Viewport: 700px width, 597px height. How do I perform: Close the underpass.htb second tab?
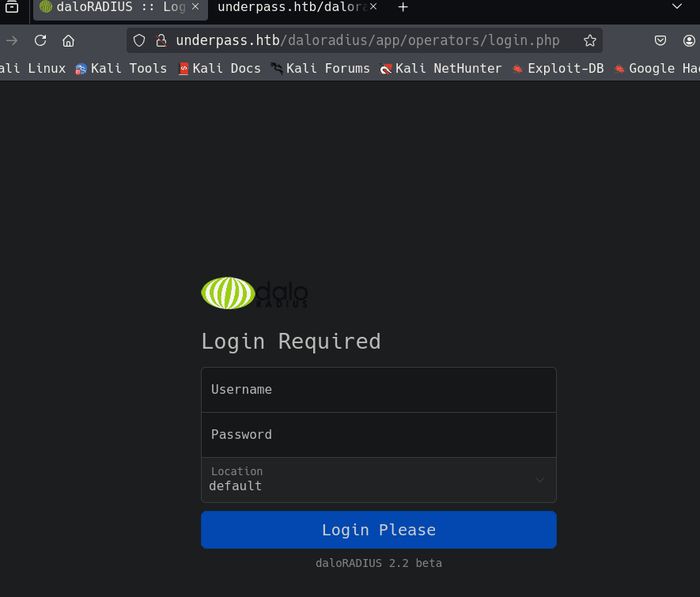tap(373, 7)
